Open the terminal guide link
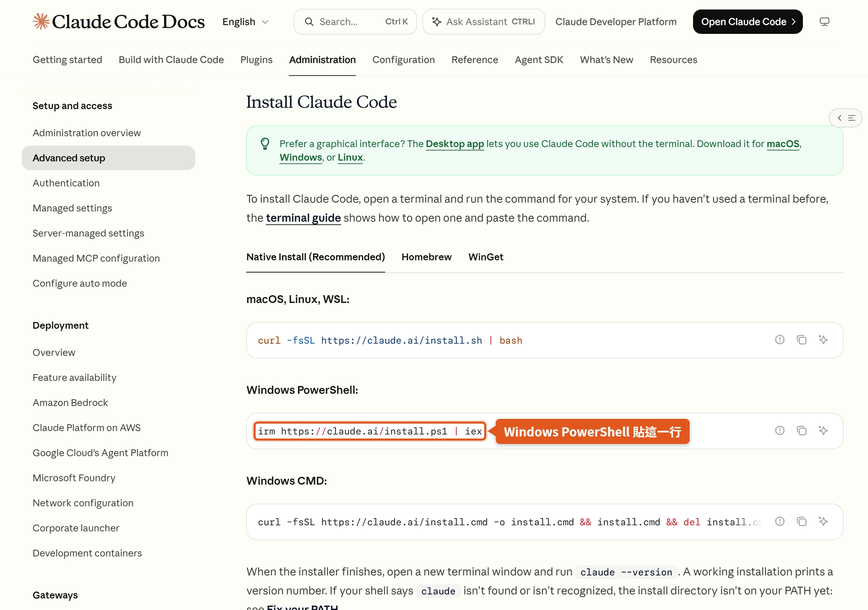868x610 pixels. pos(303,218)
